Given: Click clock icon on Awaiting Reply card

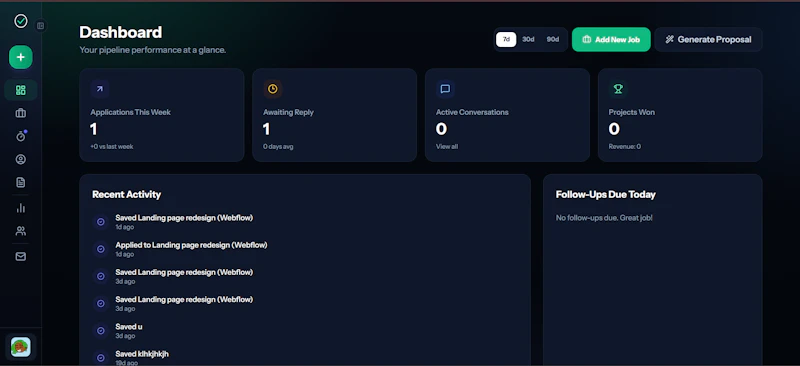Looking at the screenshot, I should coord(272,89).
